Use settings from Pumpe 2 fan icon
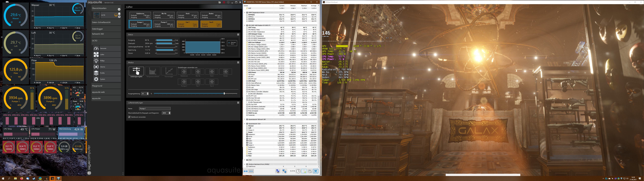 click(x=184, y=82)
